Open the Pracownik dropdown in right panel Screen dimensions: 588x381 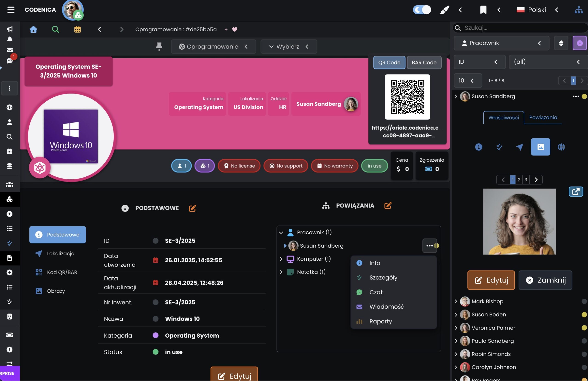click(501, 43)
